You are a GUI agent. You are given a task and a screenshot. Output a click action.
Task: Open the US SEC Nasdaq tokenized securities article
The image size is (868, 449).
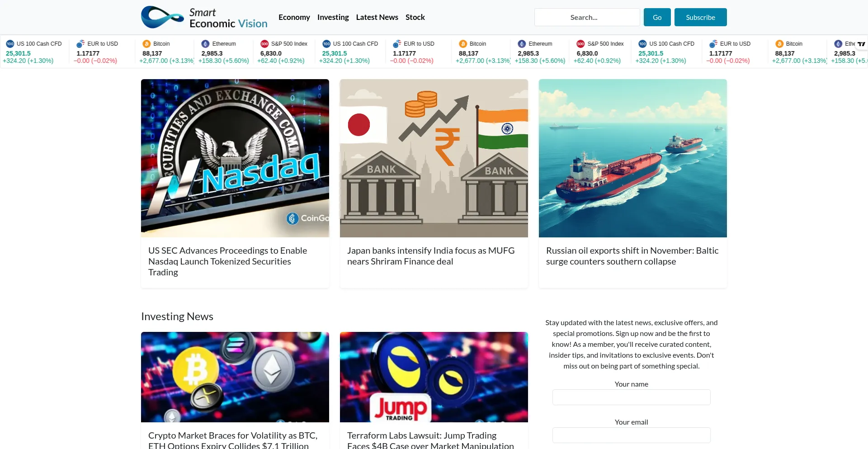[x=227, y=261]
